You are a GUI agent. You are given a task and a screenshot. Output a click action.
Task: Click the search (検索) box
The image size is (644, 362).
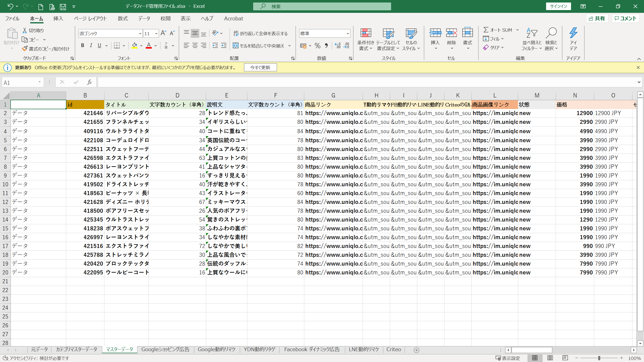pos(322,6)
